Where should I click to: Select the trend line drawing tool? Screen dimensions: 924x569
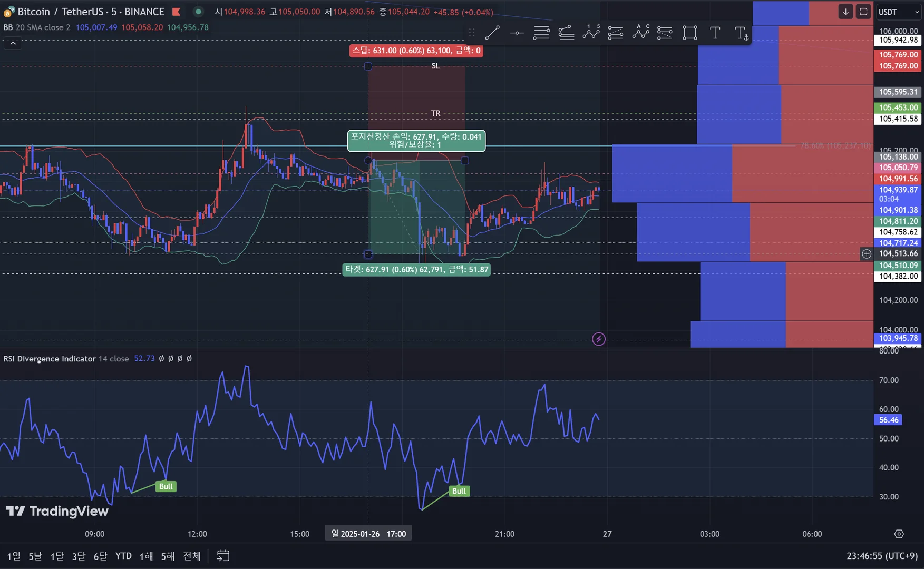pos(492,33)
